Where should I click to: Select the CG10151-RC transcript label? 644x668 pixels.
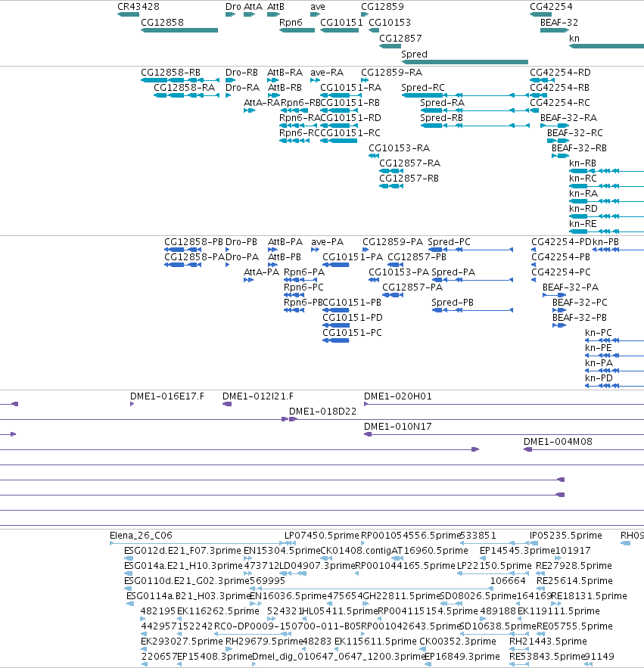click(x=350, y=133)
